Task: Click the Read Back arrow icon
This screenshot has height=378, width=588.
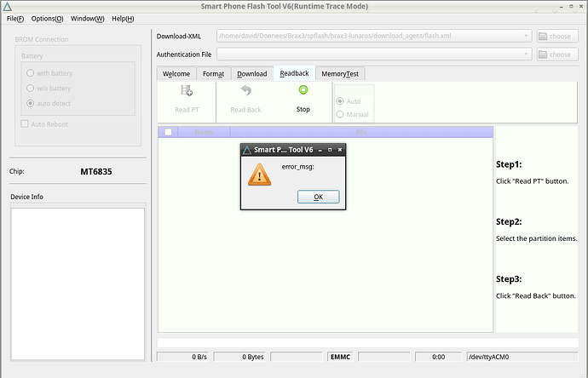Action: [x=246, y=90]
